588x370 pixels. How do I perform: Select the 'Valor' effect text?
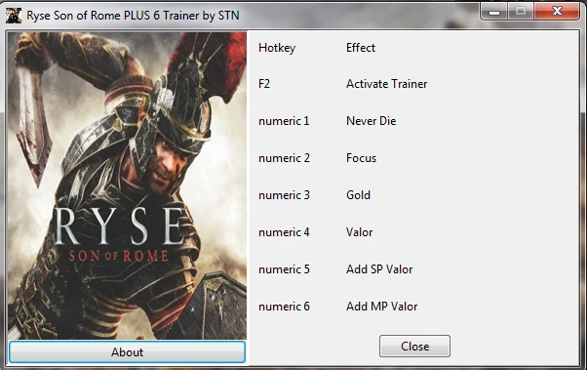(359, 232)
